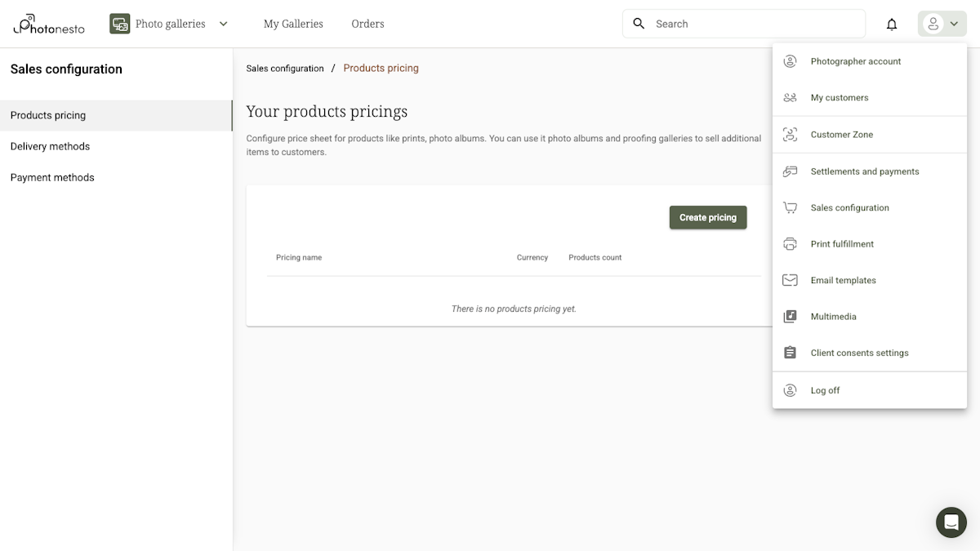Click the Photo galleries icon in the navbar
Screen dimensions: 980x551
(x=119, y=24)
